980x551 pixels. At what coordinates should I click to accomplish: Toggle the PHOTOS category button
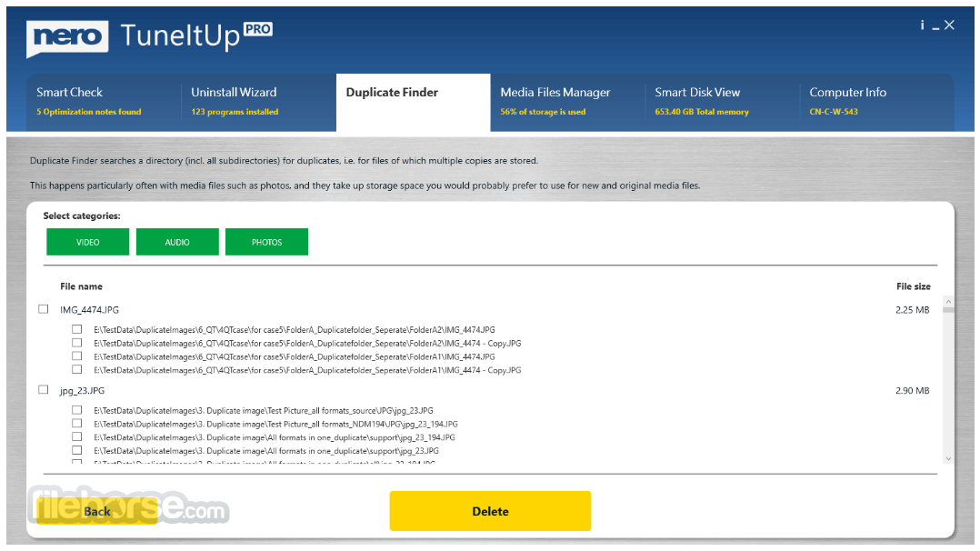pos(267,242)
